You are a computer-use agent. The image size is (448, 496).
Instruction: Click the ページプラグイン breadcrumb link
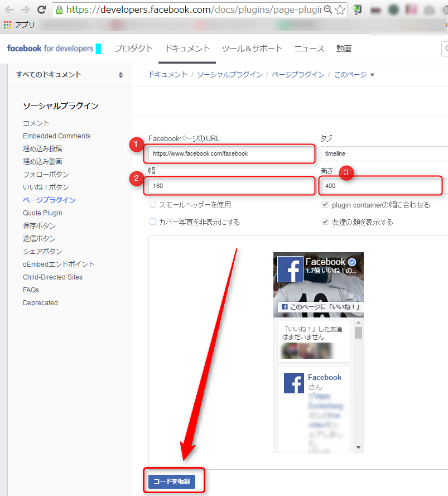298,75
